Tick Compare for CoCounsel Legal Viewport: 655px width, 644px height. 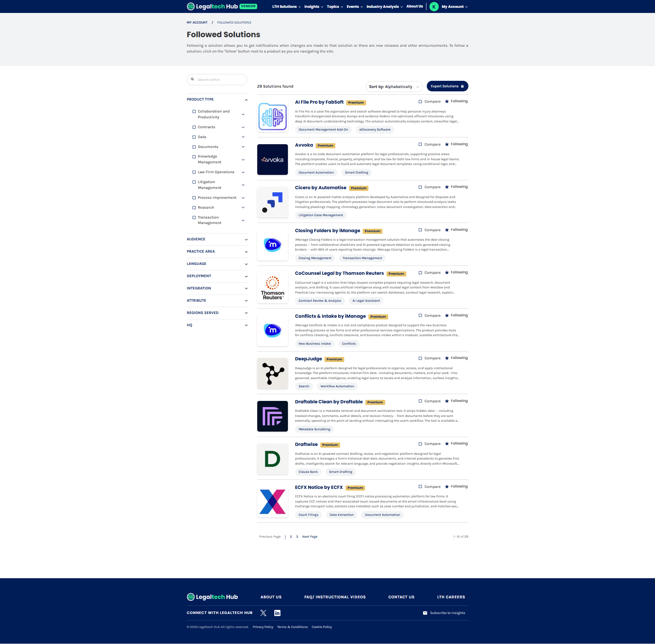point(420,273)
